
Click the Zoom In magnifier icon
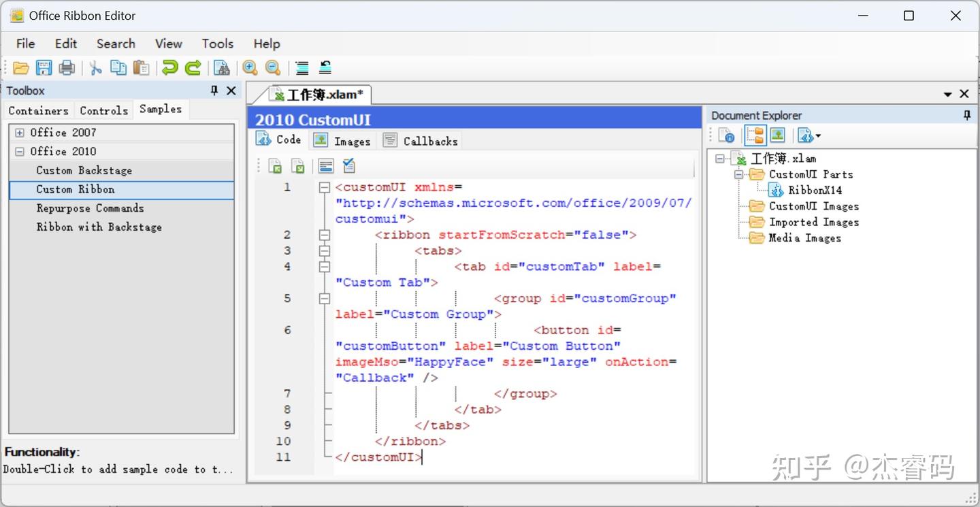click(250, 67)
